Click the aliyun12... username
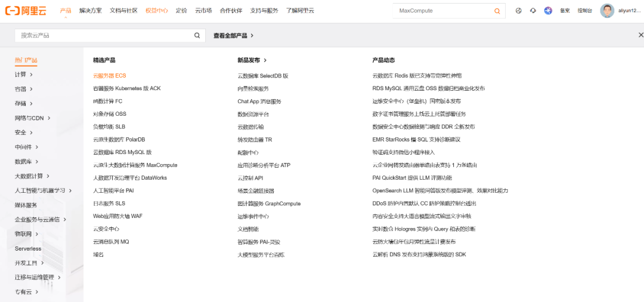The image size is (644, 302). point(629,11)
